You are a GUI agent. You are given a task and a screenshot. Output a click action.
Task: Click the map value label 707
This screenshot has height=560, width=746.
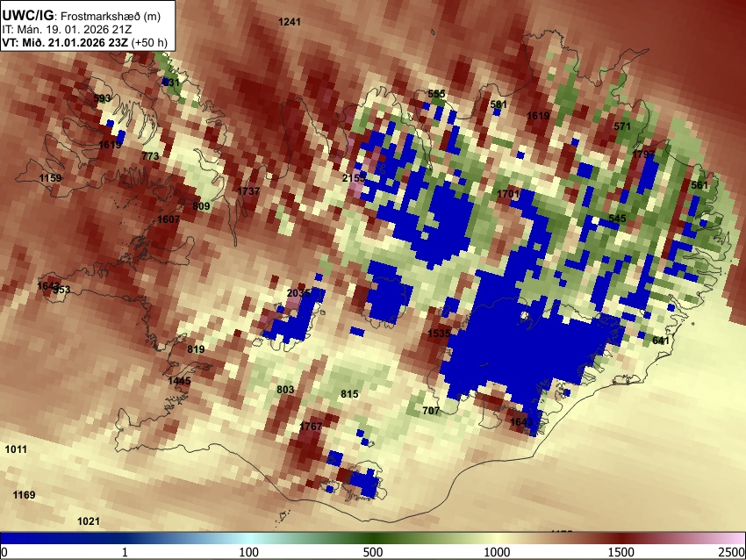[431, 411]
